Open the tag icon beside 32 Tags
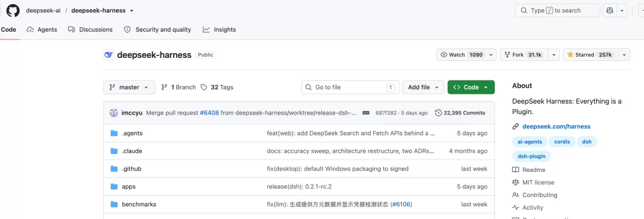This screenshot has height=219, width=644. tap(204, 87)
